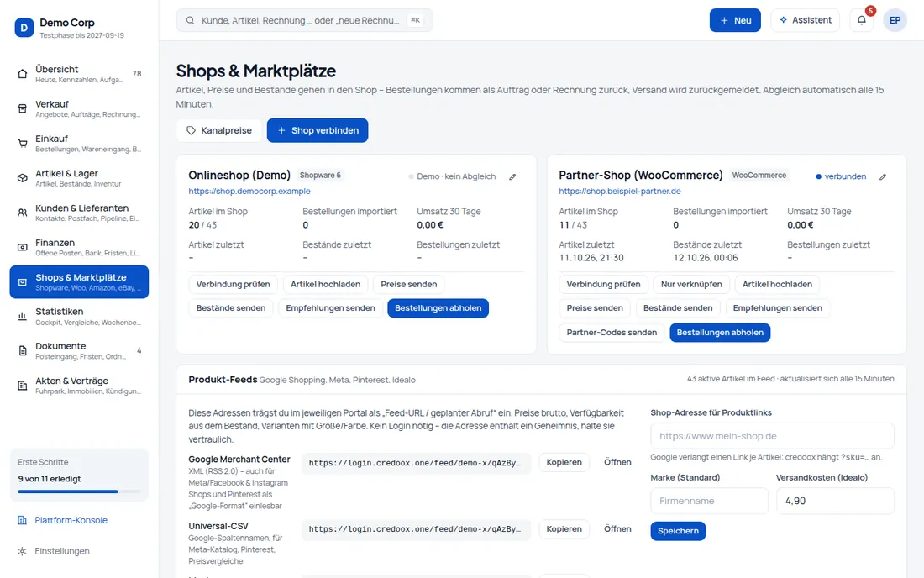This screenshot has height=578, width=924.
Task: Select Finanzen in the sidebar
Action: click(79, 248)
